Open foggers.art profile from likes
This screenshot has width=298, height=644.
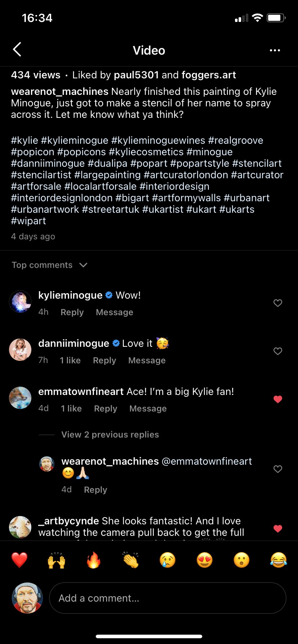(x=209, y=75)
